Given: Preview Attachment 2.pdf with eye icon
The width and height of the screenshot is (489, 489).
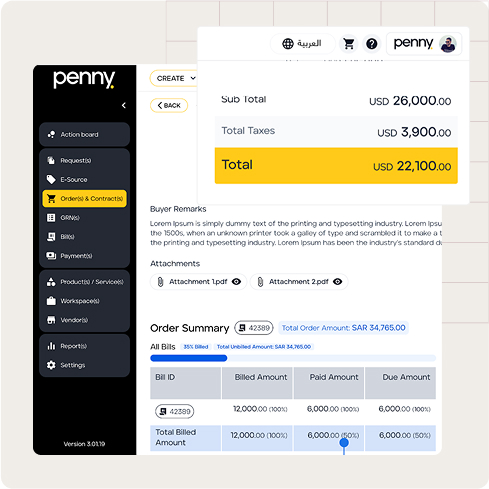Looking at the screenshot, I should point(338,282).
